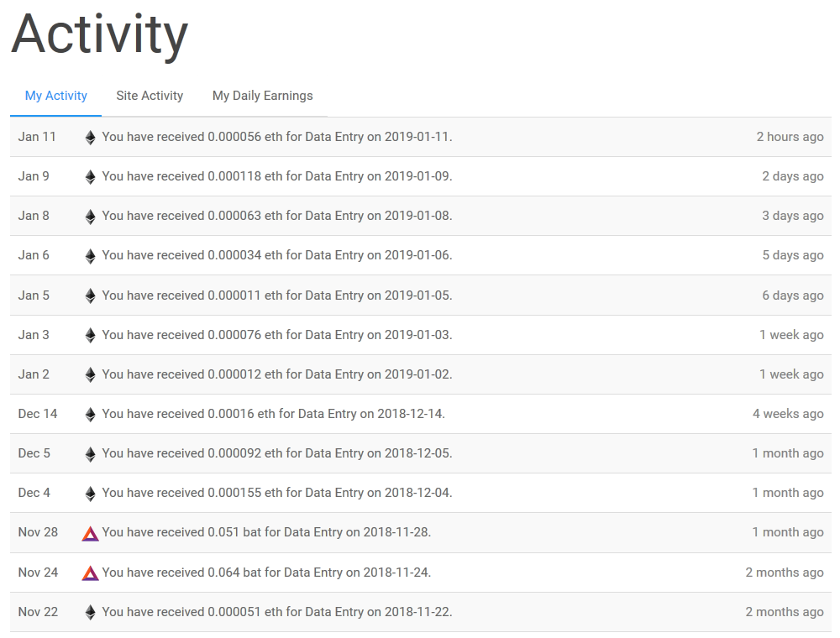Click the '5 days ago' timestamp
Image resolution: width=840 pixels, height=638 pixels.
pos(792,255)
